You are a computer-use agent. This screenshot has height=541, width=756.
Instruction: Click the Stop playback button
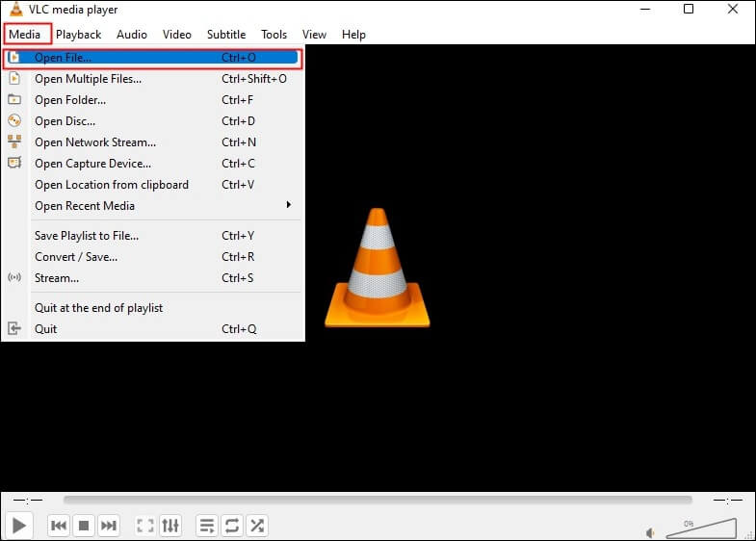(x=84, y=526)
